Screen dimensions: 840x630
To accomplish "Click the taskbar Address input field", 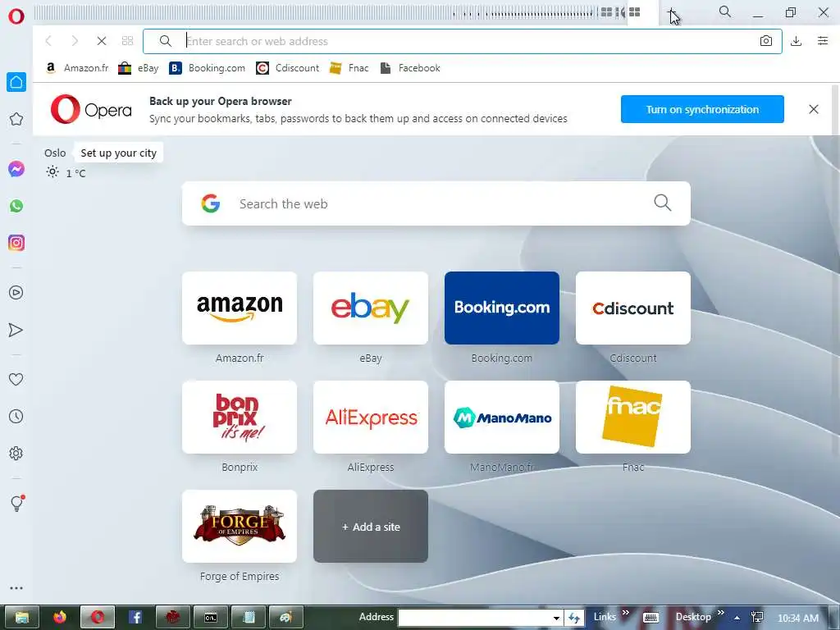I will click(475, 618).
